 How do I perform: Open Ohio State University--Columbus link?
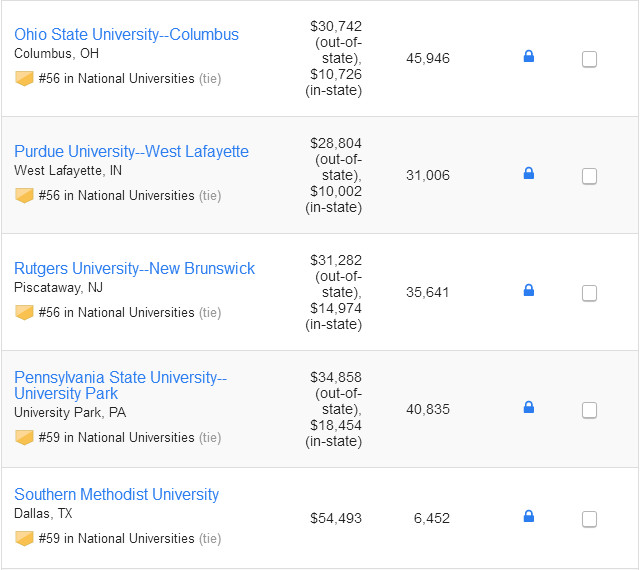pyautogui.click(x=126, y=35)
